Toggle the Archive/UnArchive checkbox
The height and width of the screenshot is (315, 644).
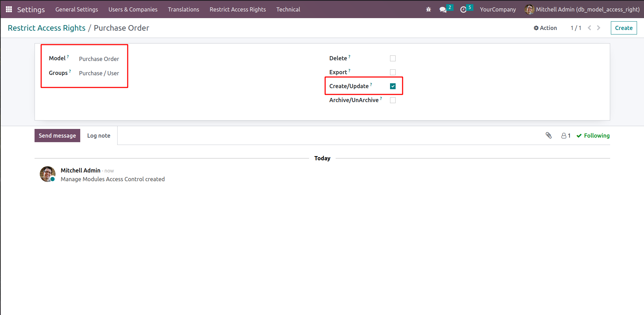point(393,100)
